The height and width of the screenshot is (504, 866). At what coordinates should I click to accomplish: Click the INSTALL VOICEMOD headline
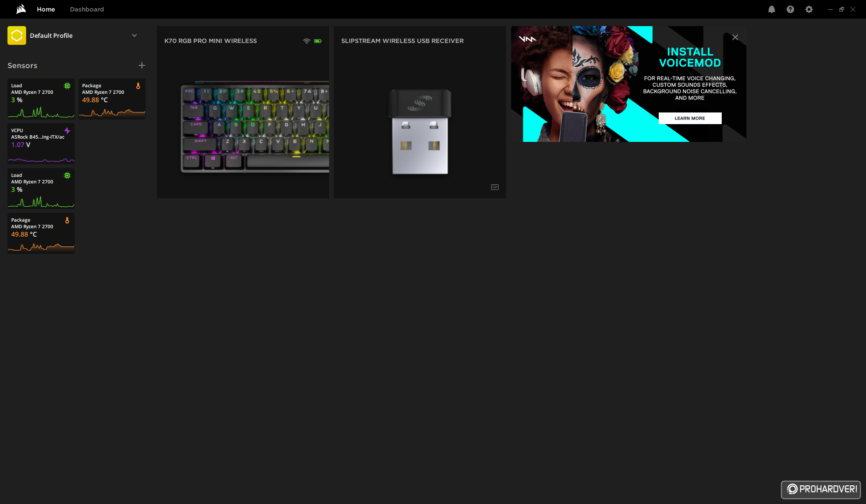690,57
